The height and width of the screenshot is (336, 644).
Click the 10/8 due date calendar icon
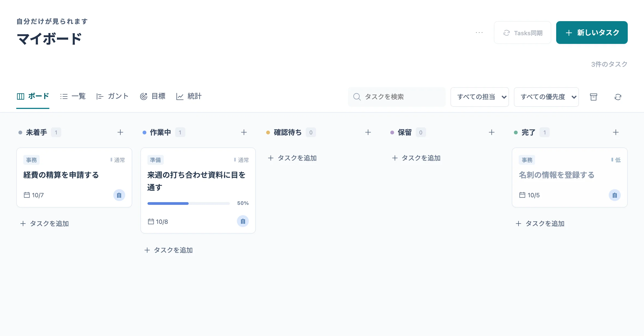click(x=151, y=221)
